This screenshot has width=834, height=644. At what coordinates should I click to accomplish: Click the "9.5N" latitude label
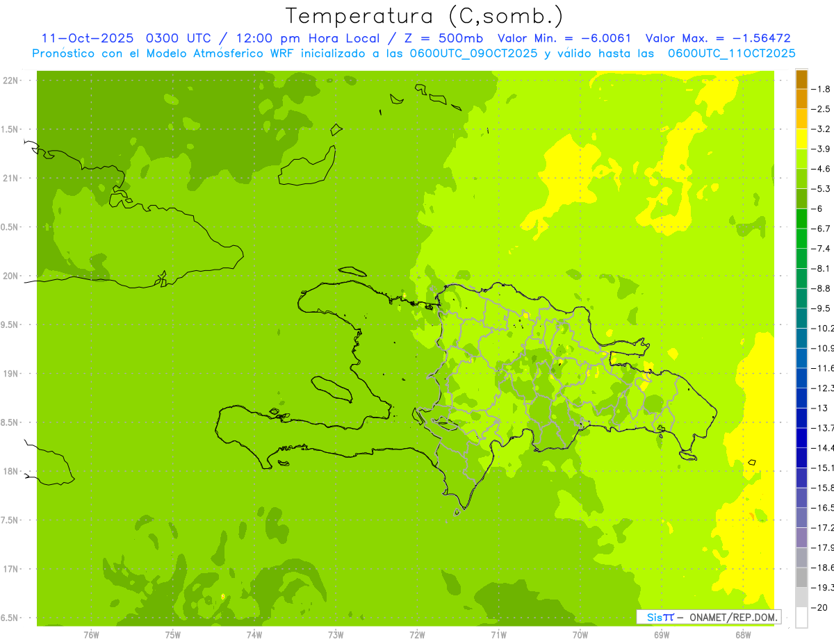[10, 325]
